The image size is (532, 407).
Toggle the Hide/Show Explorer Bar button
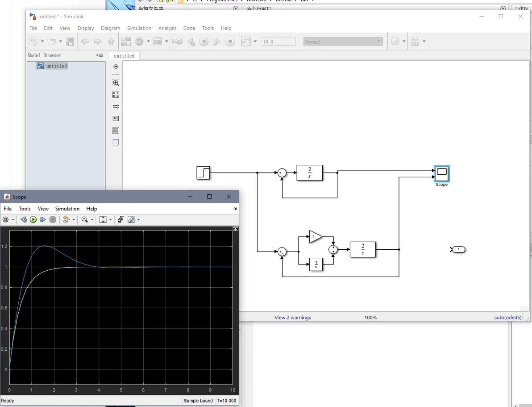point(116,67)
